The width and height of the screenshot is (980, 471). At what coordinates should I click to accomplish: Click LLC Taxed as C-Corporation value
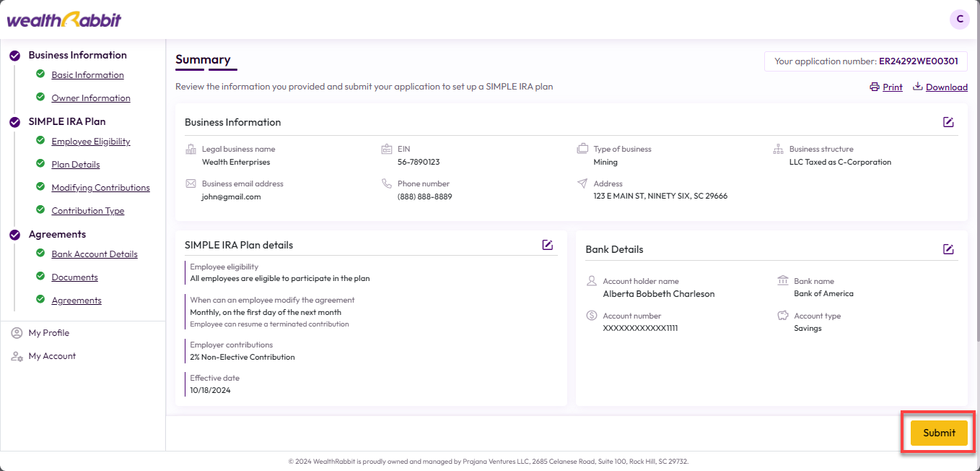coord(840,163)
